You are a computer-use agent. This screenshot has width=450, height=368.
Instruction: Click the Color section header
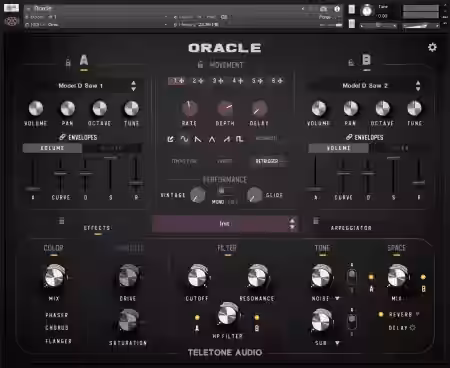(x=53, y=248)
